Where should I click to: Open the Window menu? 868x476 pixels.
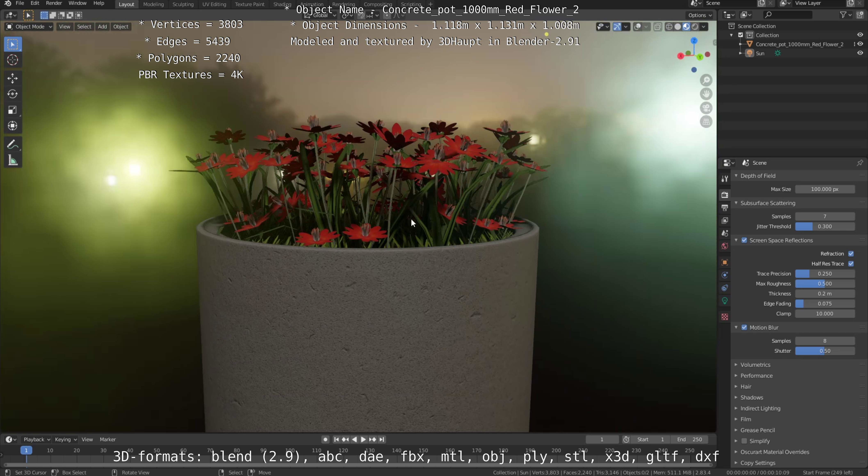point(78,3)
